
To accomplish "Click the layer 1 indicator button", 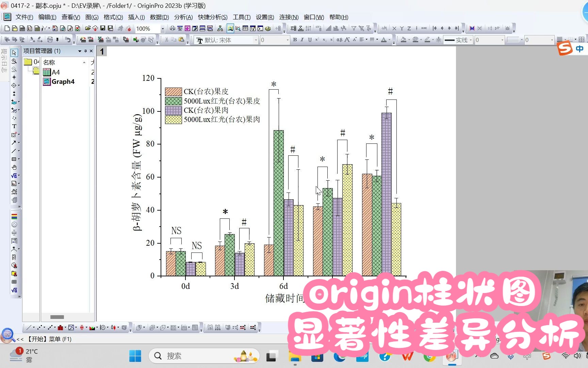I will coord(102,51).
